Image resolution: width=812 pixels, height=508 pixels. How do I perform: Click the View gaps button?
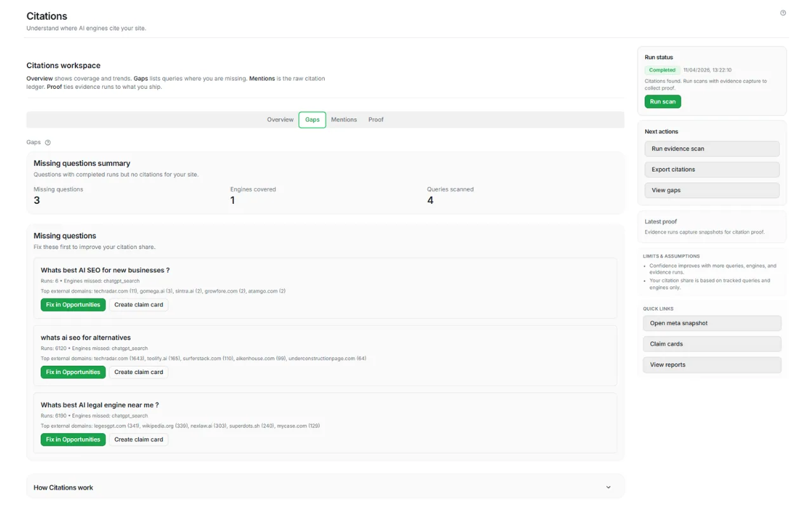712,190
